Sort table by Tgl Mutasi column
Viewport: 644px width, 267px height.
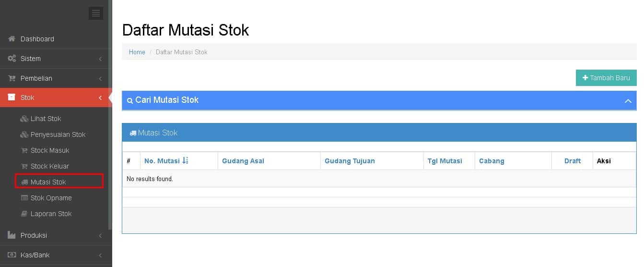tap(445, 161)
